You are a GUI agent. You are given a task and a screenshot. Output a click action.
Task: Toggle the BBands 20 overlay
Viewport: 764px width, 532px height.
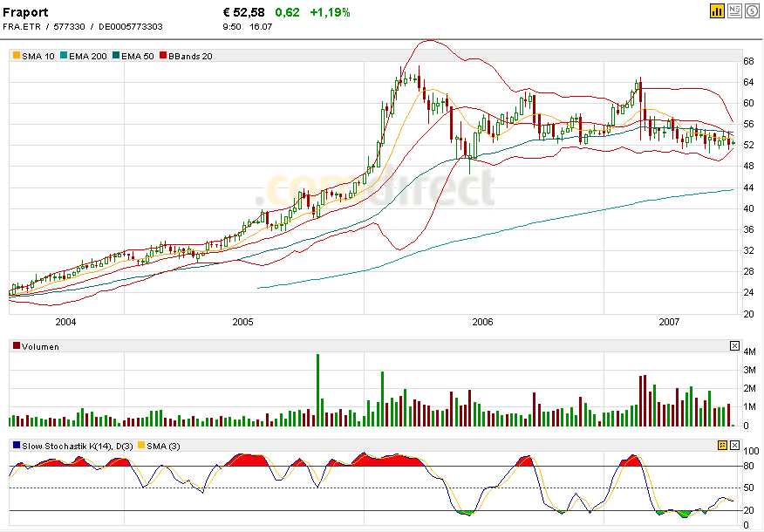click(162, 55)
